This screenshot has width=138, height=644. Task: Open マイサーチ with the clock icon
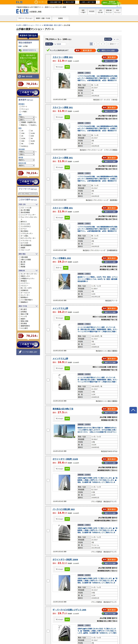point(41,2)
